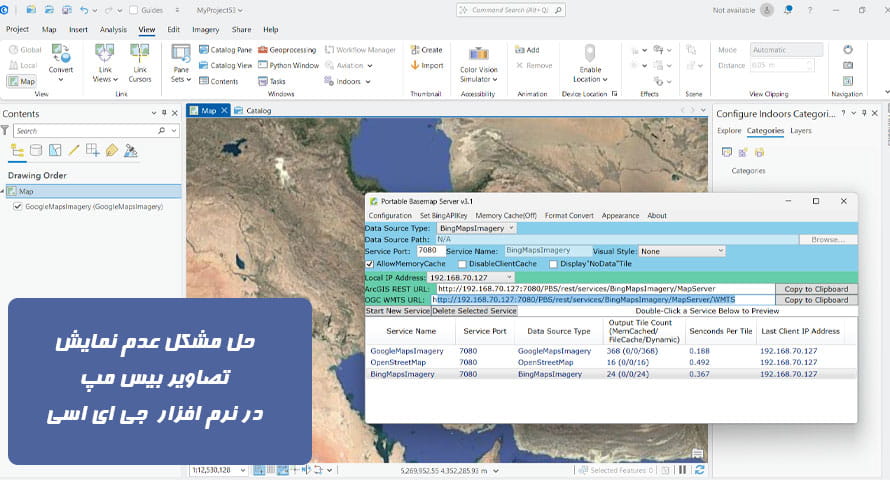Click the Service Name column header

[411, 331]
